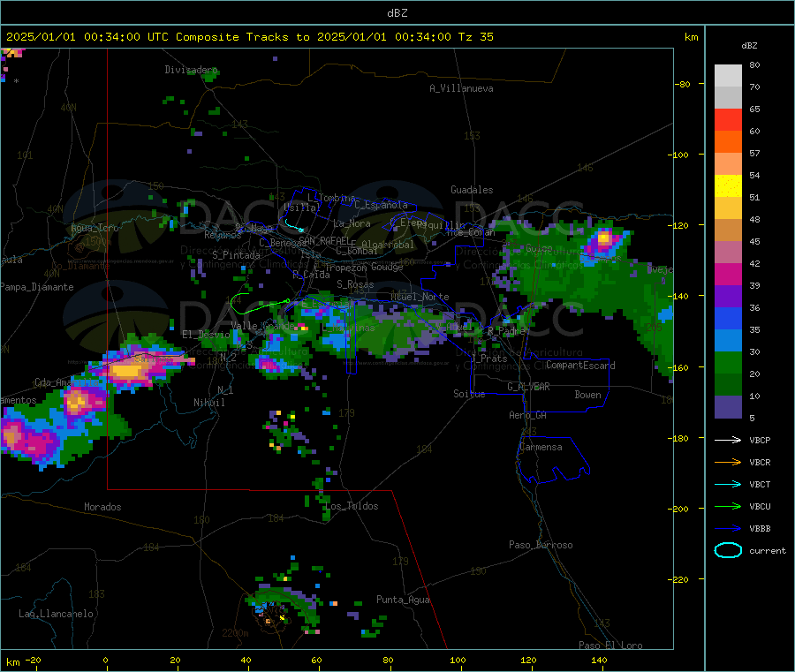Click the Carmensa place label
This screenshot has width=795, height=672.
[x=541, y=447]
